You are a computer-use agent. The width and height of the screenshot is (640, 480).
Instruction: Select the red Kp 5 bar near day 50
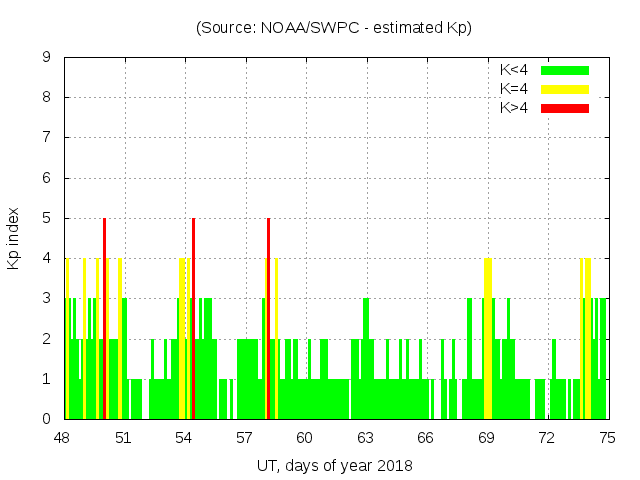click(104, 318)
